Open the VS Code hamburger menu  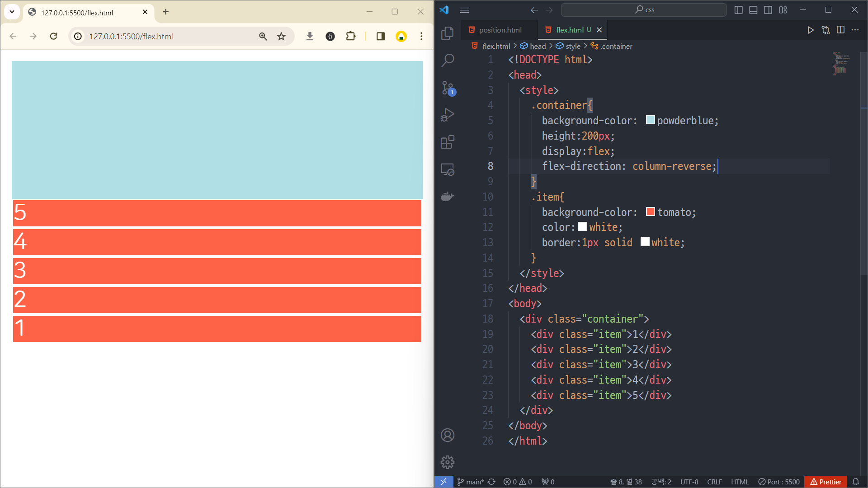(464, 10)
